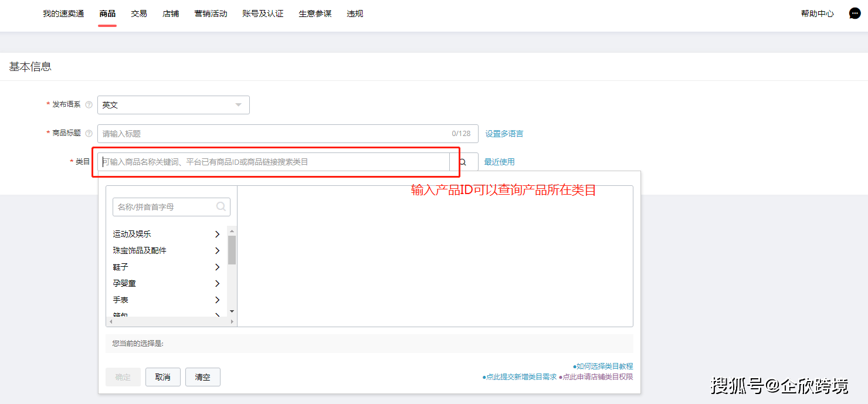Click magnifier icon in 名称/拼音首字母 box
This screenshot has height=404, width=868.
(221, 207)
